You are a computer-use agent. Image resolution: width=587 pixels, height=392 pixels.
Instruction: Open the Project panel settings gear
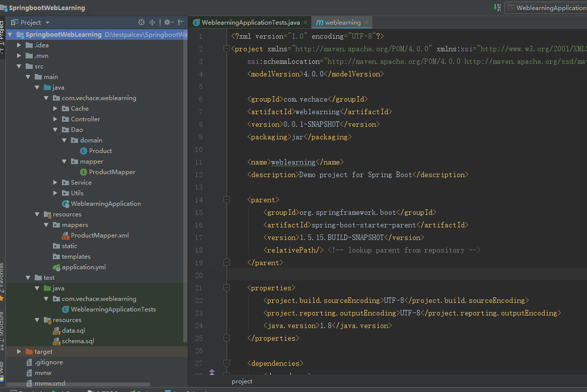click(167, 22)
